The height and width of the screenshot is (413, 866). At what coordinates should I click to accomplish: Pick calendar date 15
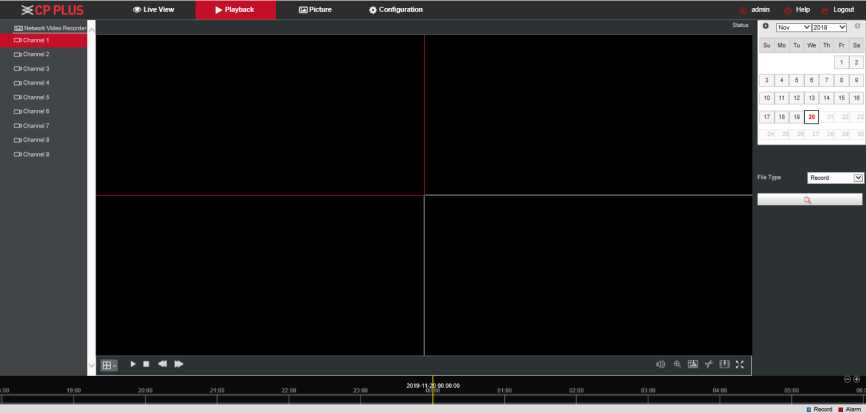tap(841, 98)
